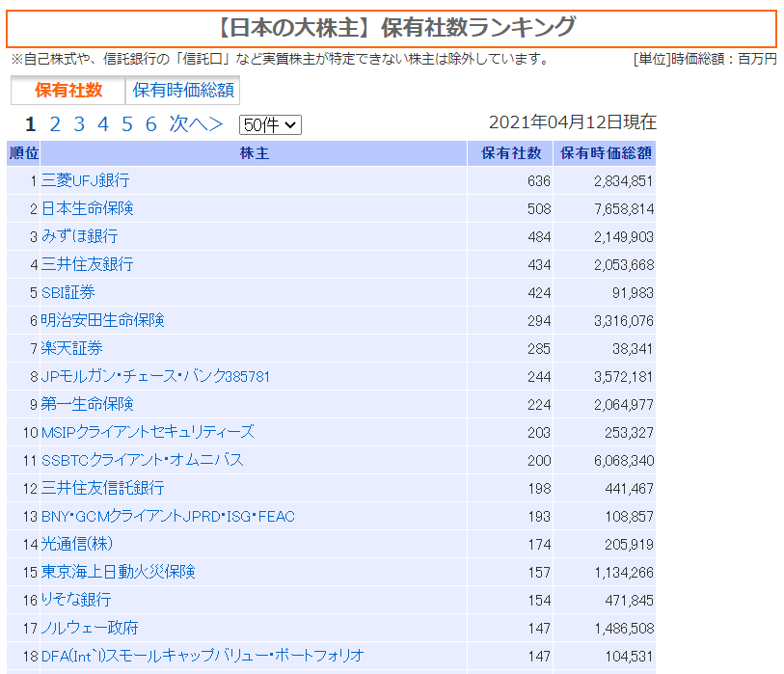Image resolution: width=784 pixels, height=674 pixels.
Task: Click the 三井住友銀行 link
Action: (x=87, y=264)
